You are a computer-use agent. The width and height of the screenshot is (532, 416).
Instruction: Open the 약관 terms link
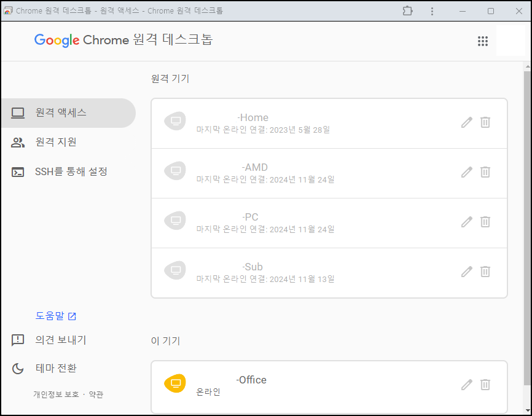(x=96, y=394)
